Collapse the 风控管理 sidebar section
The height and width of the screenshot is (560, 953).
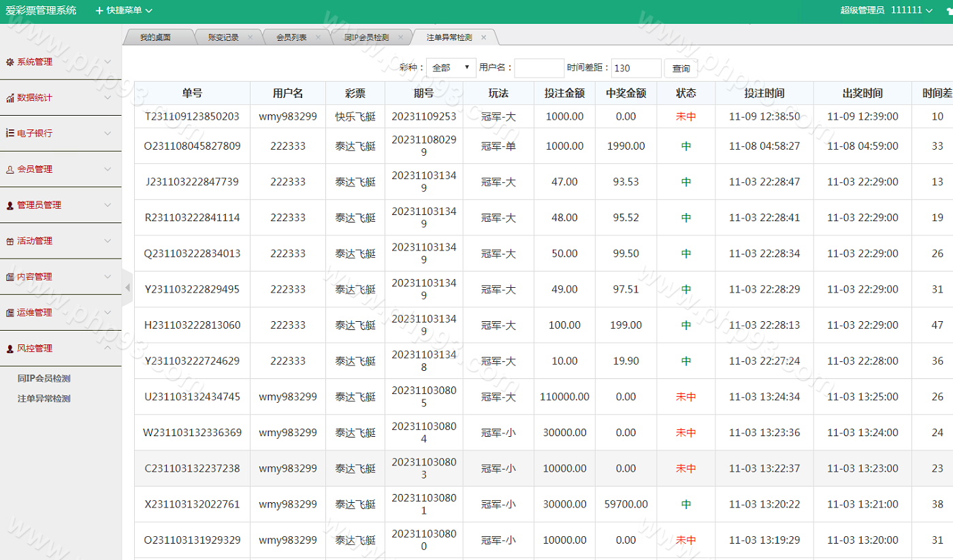click(x=108, y=348)
